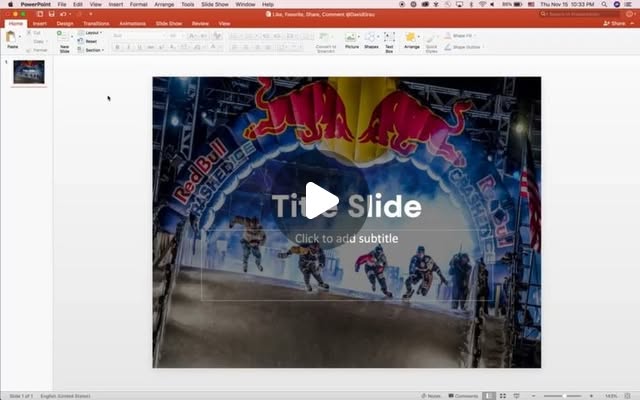Click the Reset slide button
Image resolution: width=640 pixels, height=400 pixels.
[x=88, y=41]
